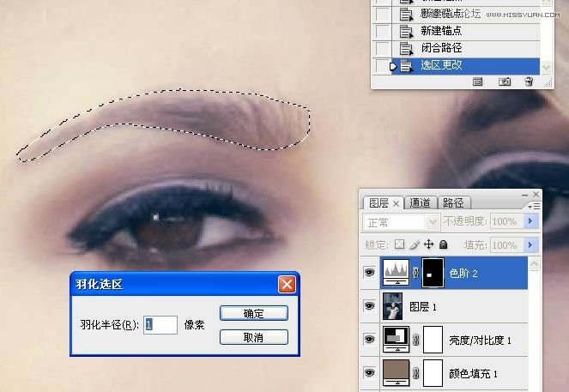Hide the 颜色填充 1 layer
This screenshot has height=392, width=569.
[370, 373]
